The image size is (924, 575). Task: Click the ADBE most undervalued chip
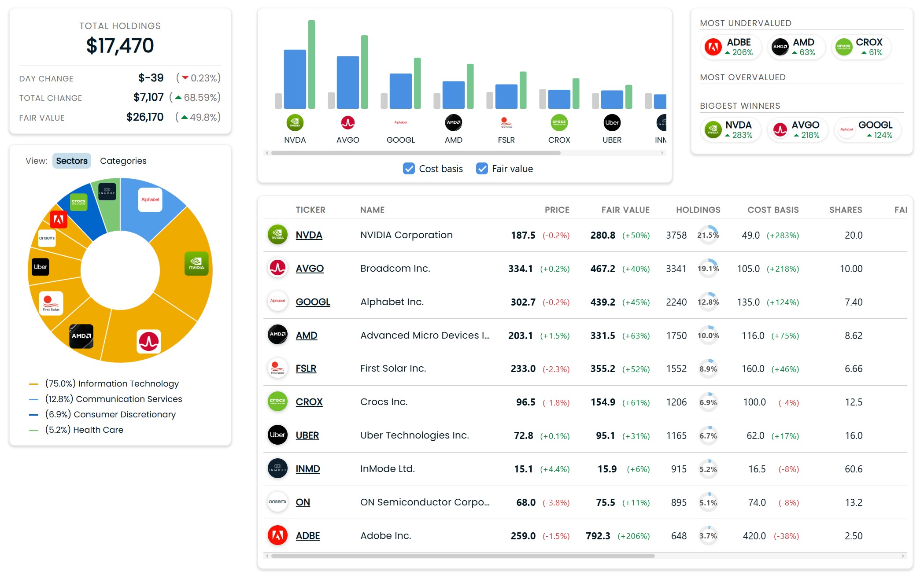coord(730,47)
